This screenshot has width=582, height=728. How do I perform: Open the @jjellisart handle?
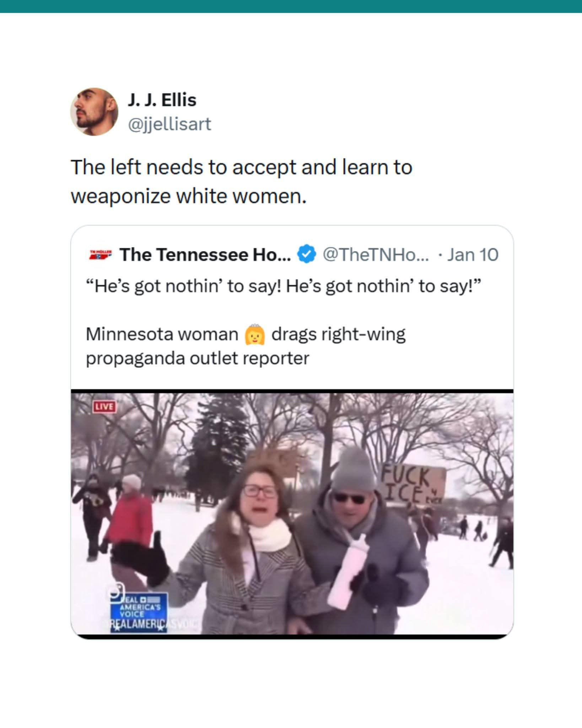169,124
